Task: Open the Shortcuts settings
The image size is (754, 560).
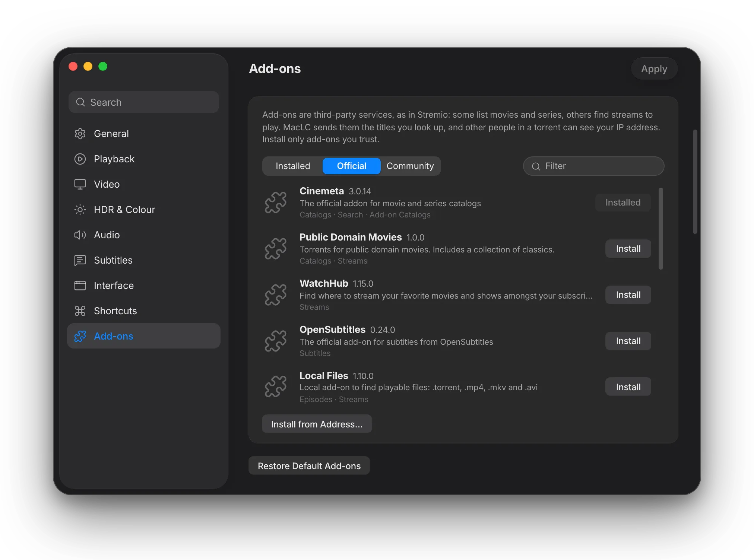Action: (x=144, y=311)
